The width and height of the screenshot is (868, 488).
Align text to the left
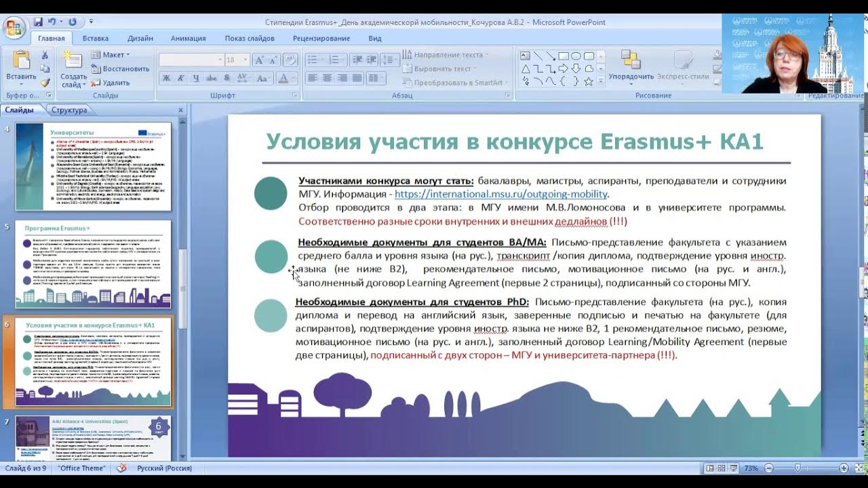tap(312, 79)
